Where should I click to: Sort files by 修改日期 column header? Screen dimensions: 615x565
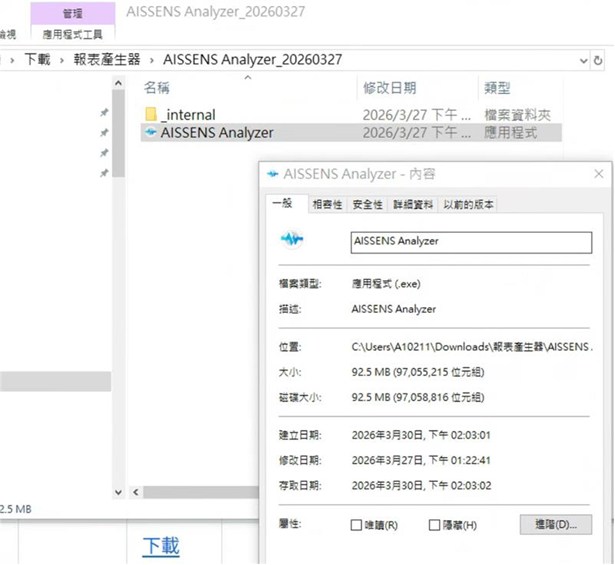389,88
